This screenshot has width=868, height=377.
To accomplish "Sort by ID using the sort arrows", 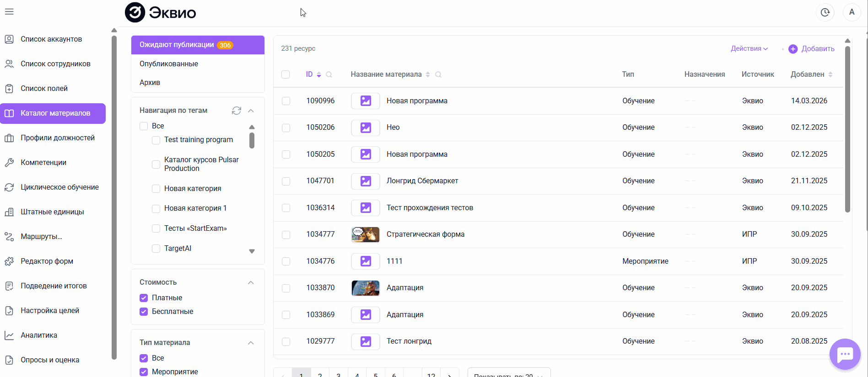I will click(319, 74).
